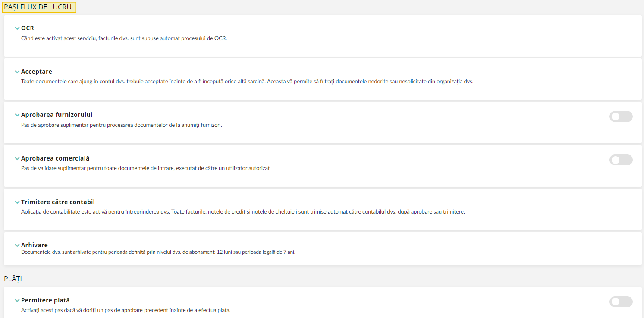This screenshot has height=318, width=644.
Task: Click the Arhivare description about 12 luni
Action: tap(158, 252)
